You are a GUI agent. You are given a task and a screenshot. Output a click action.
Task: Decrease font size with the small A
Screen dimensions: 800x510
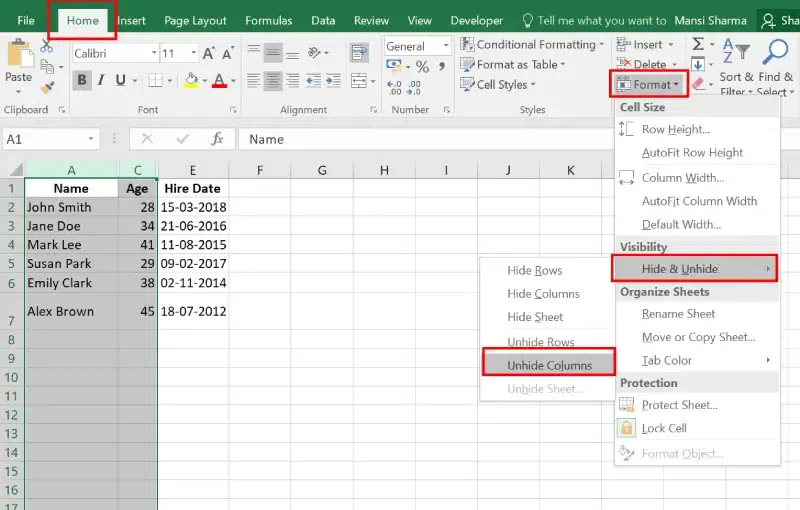228,53
